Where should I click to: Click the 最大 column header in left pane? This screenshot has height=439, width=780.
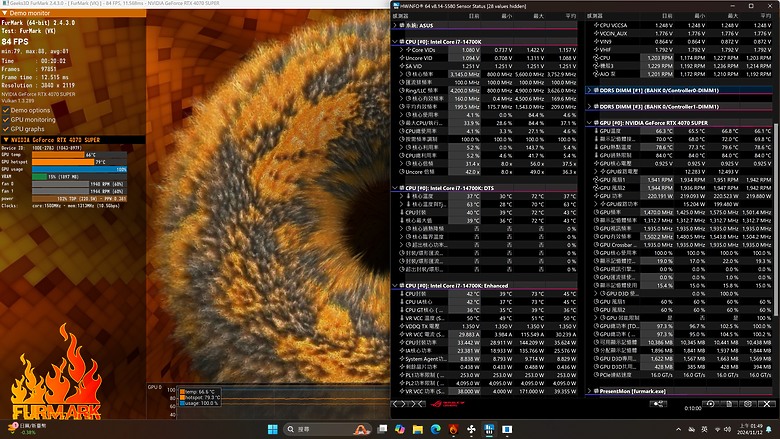point(539,16)
